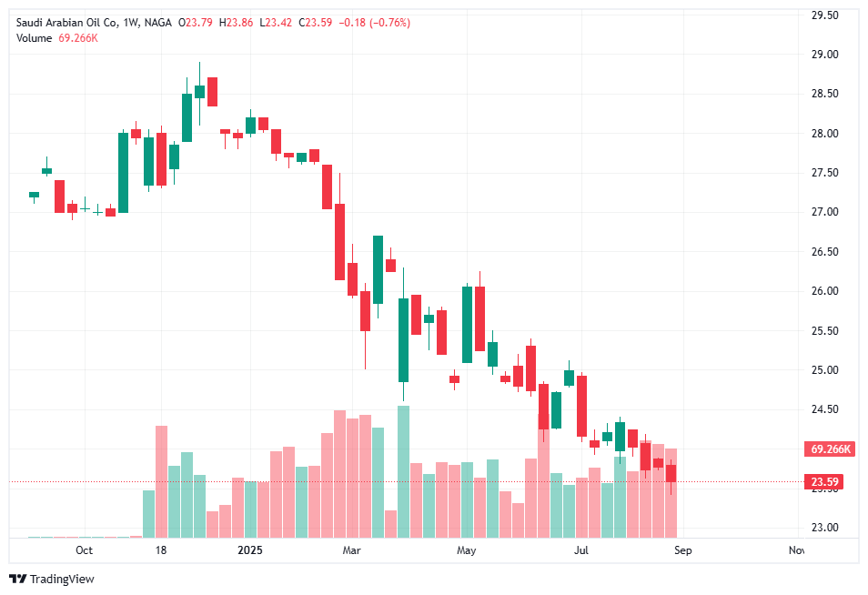Click the 27.50 price scale label
The image size is (868, 595).
(x=825, y=173)
